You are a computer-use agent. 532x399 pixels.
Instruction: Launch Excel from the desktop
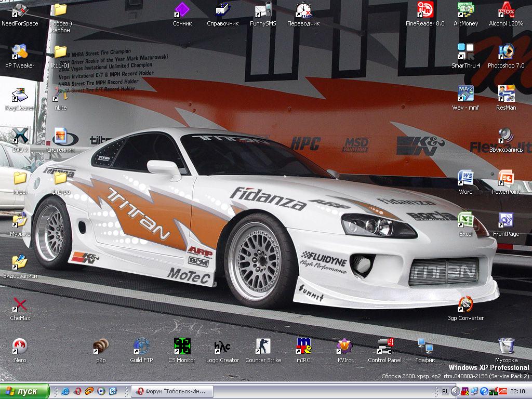(465, 225)
